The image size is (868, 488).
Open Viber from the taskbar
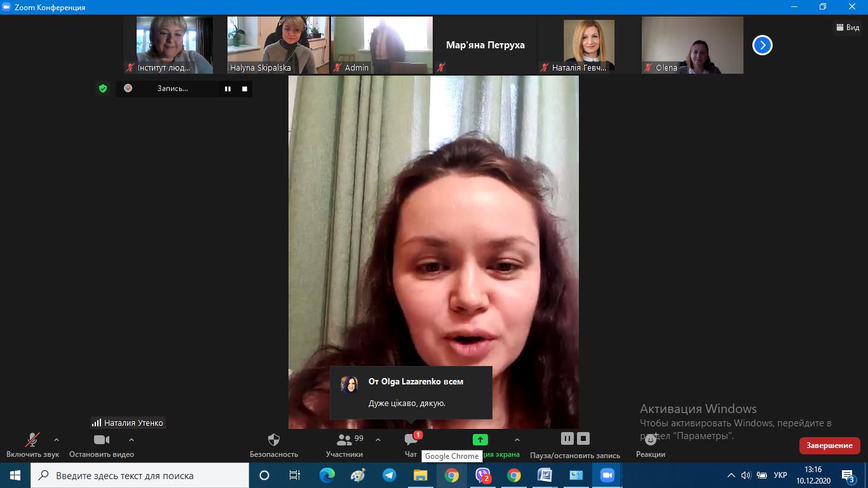483,475
